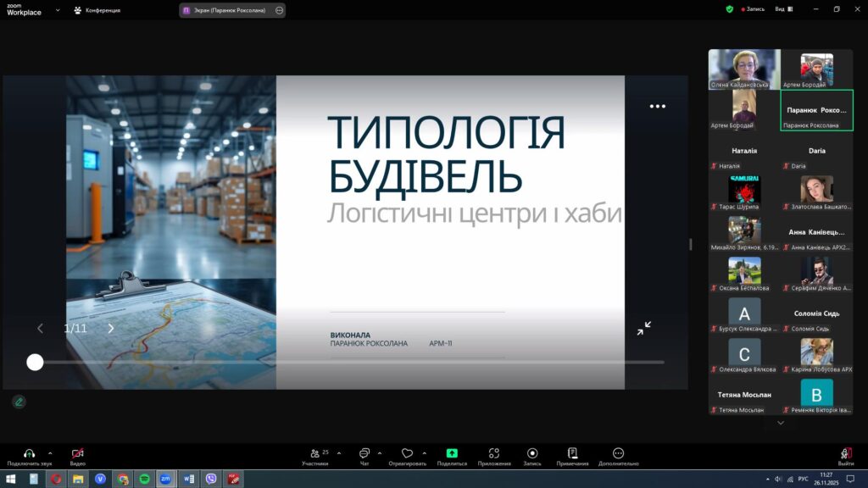Viewport: 868px width, 488px height.
Task: Click the Подключить звук headphones icon
Action: 29,453
